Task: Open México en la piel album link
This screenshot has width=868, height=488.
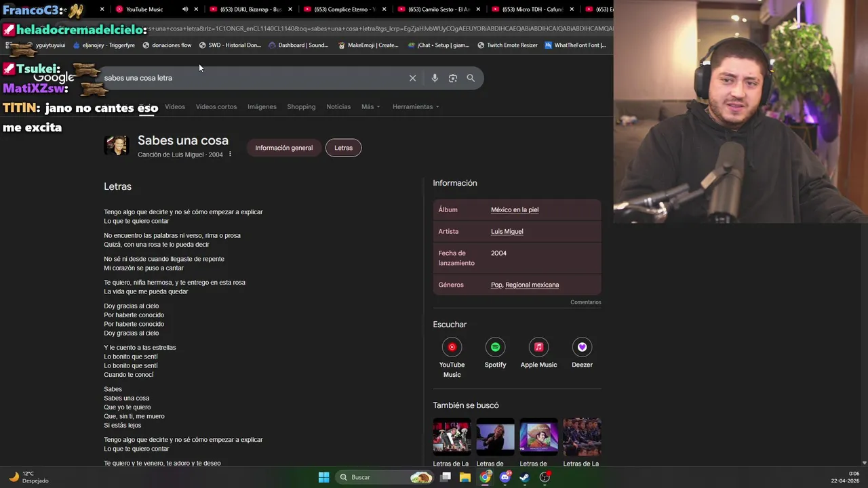Action: coord(515,210)
